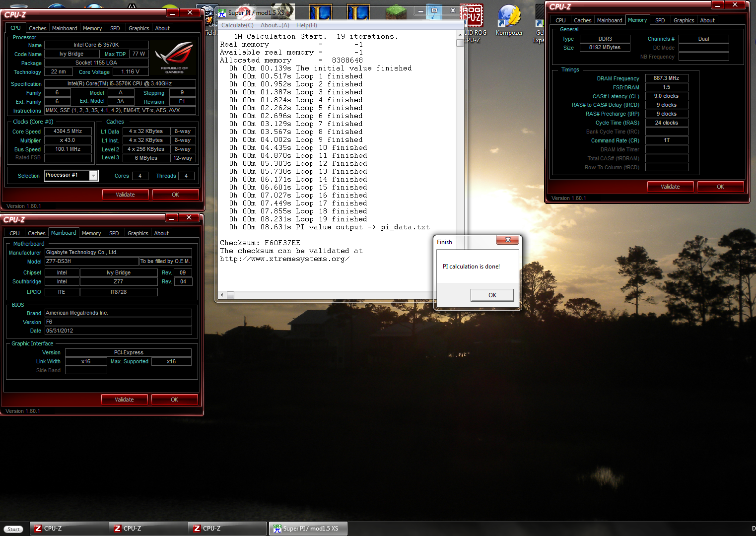Click the DRAM Frequency value 667.3 MHz

(x=666, y=78)
